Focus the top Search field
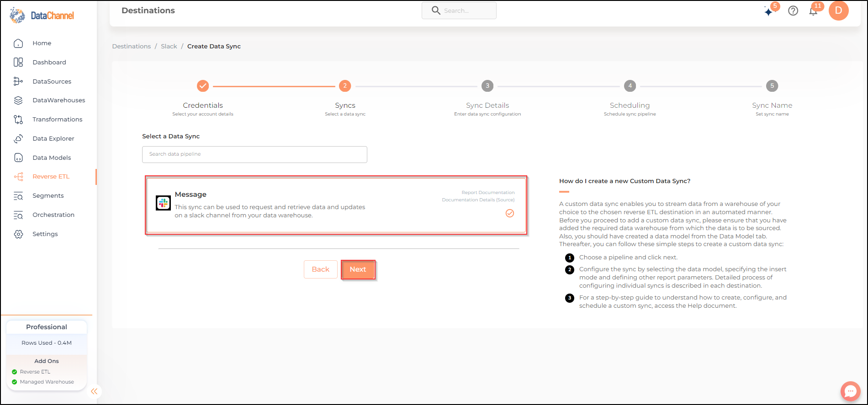The height and width of the screenshot is (405, 868). coord(459,11)
